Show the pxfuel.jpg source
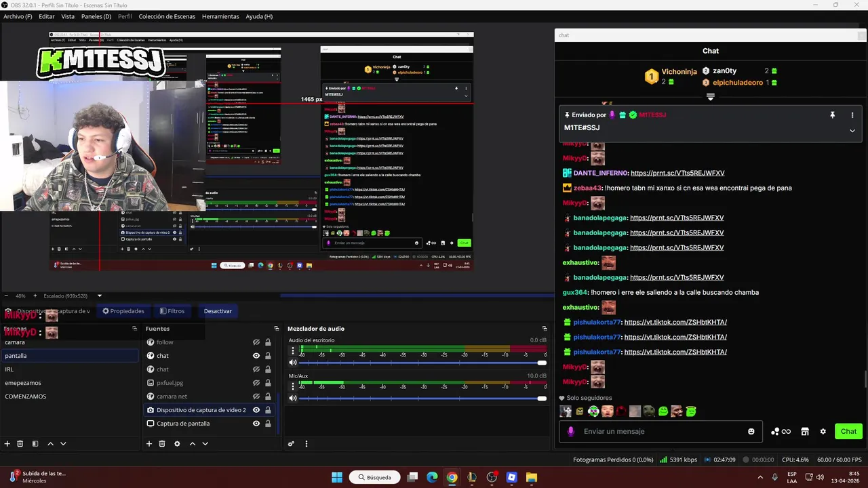The width and height of the screenshot is (868, 488). pos(256,383)
